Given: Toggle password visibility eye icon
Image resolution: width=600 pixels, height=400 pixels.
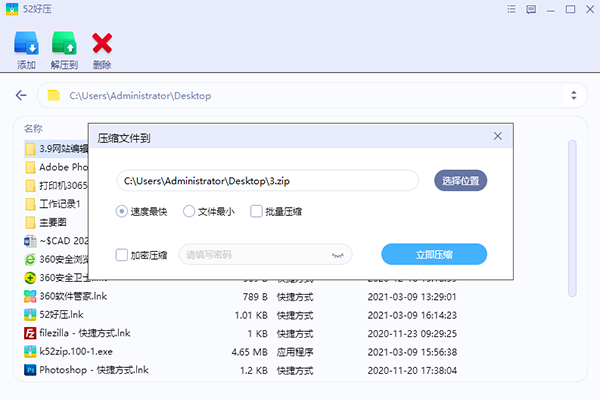Looking at the screenshot, I should pyautogui.click(x=338, y=255).
